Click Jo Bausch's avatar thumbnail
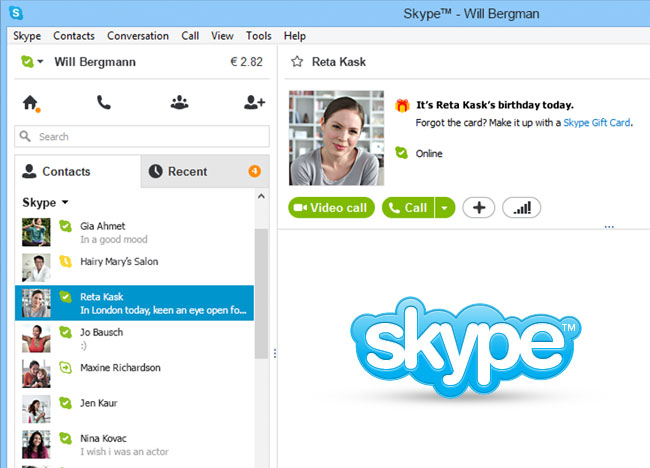This screenshot has height=468, width=650. click(x=36, y=338)
